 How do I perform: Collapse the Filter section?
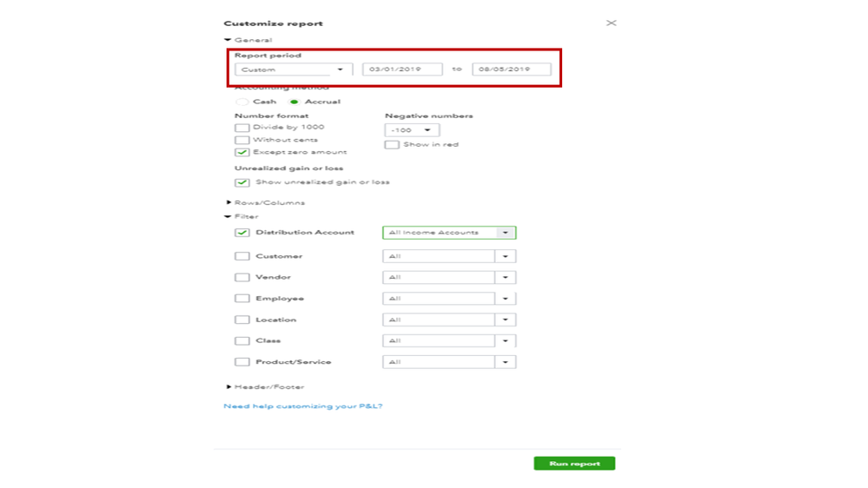point(229,216)
